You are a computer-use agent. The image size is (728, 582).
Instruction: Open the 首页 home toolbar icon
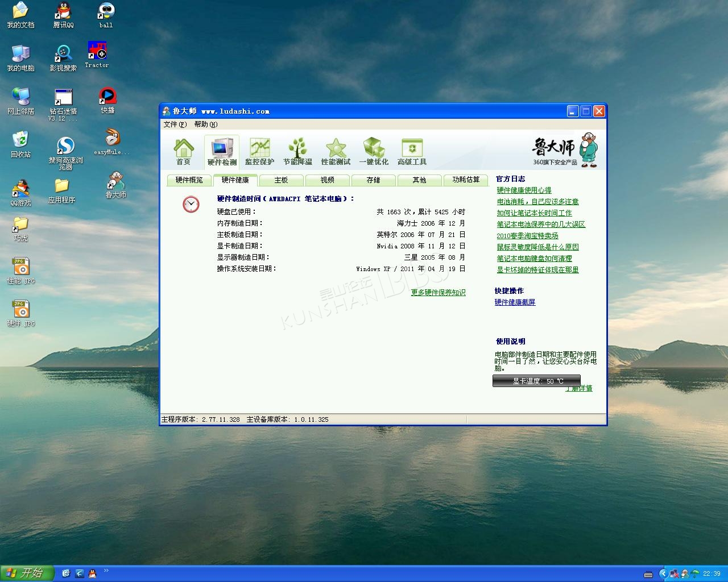pyautogui.click(x=183, y=152)
